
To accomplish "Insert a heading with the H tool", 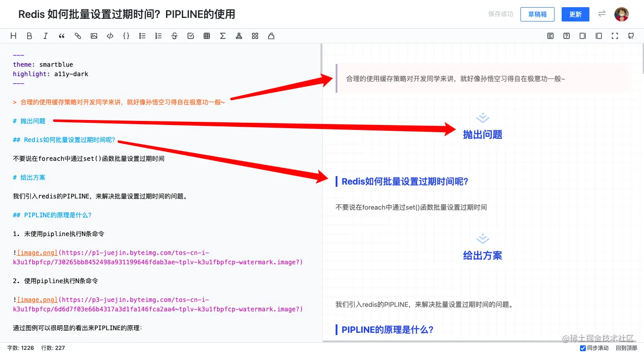I will click(x=13, y=36).
